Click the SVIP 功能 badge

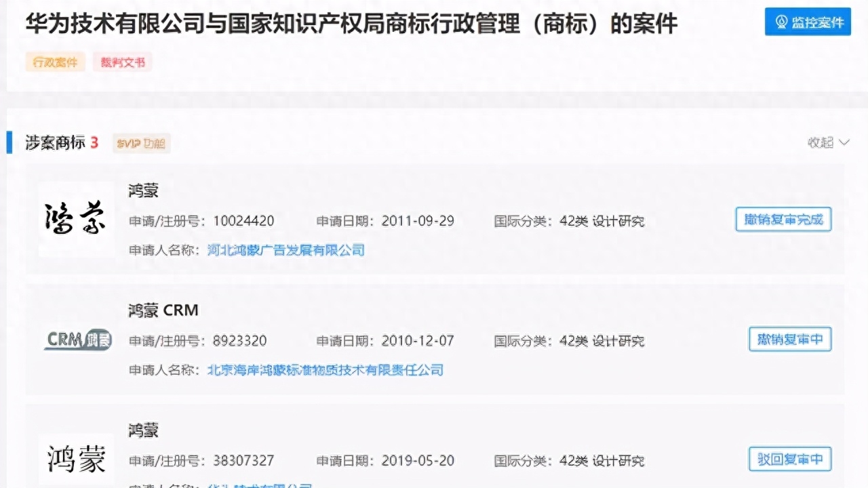click(141, 143)
